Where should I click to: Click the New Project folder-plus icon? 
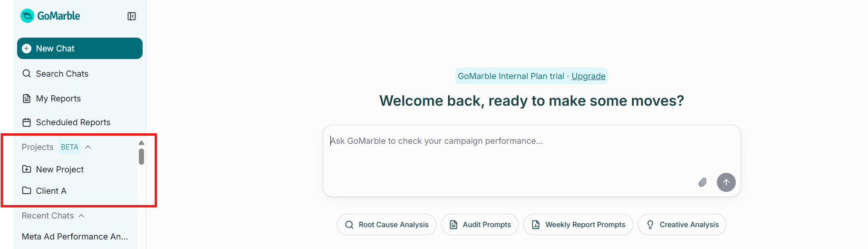click(27, 169)
